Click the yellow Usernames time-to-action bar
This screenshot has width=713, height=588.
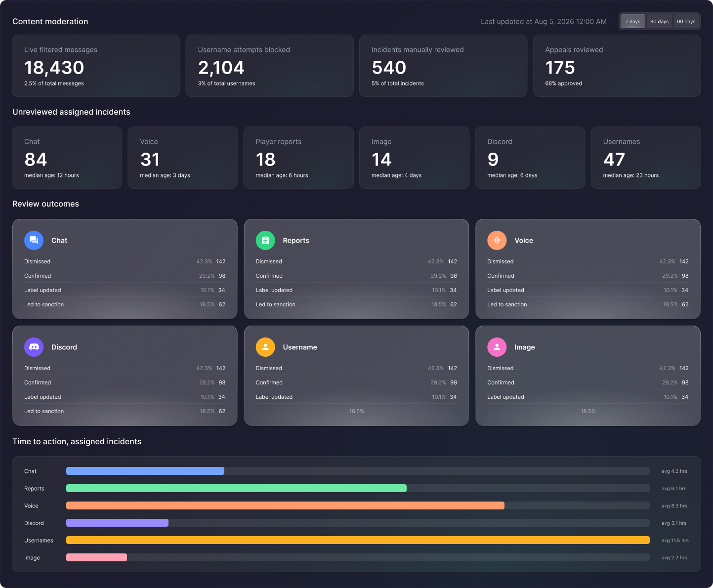point(358,540)
